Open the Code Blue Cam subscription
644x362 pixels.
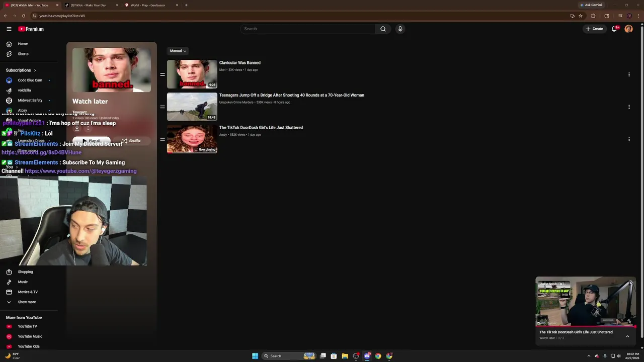point(29,80)
